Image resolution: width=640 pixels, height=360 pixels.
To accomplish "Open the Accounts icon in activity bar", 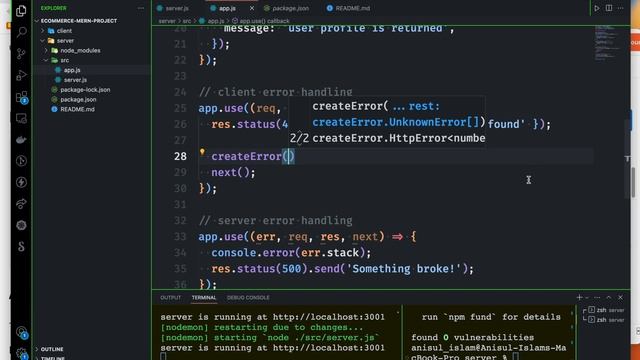I will pyautogui.click(x=21, y=332).
